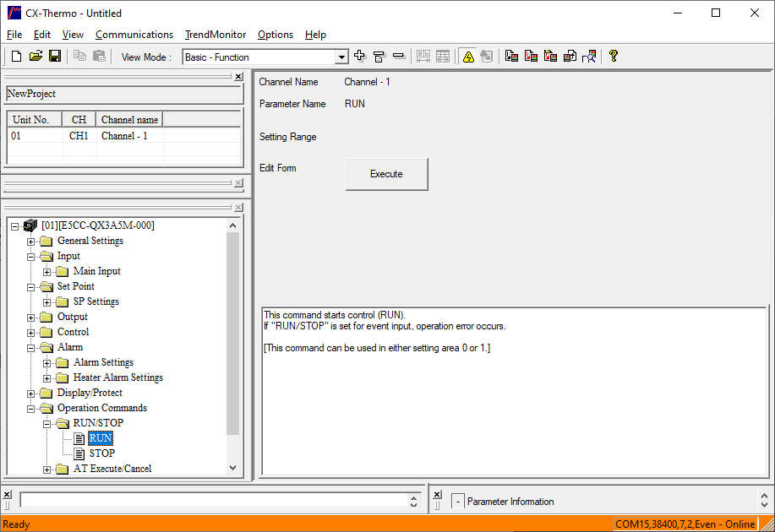Click the CX-Thermo application icon in title bar
Viewport: 775px width, 532px height.
click(x=14, y=13)
